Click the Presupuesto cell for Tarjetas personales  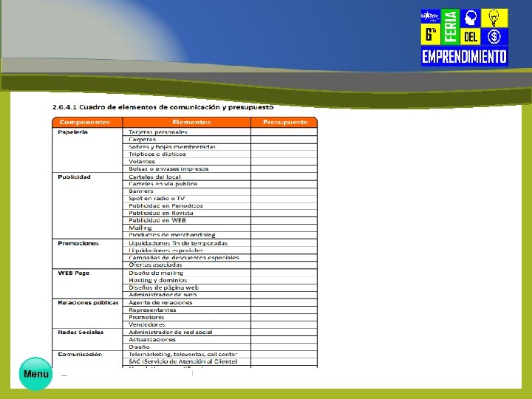[x=284, y=132]
